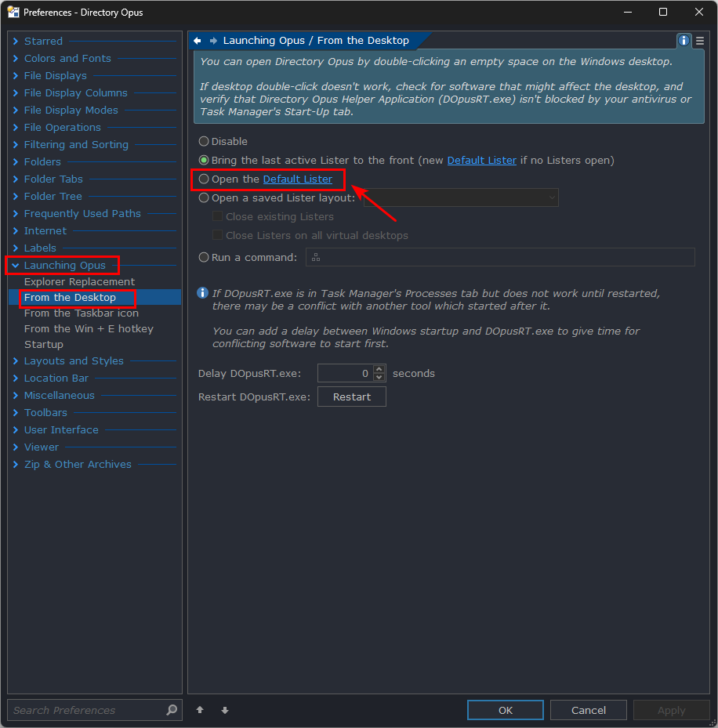The image size is (718, 728).
Task: Open the From the Taskbar icon page
Action: [82, 313]
